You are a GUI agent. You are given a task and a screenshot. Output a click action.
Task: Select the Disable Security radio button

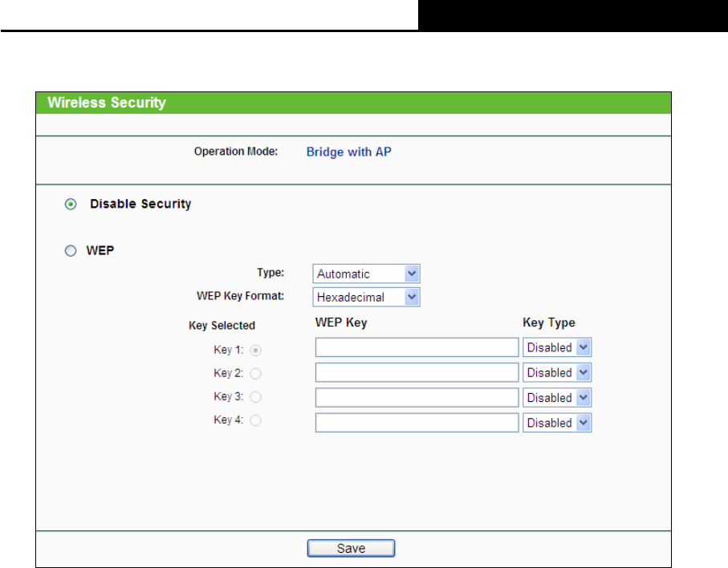(71, 205)
